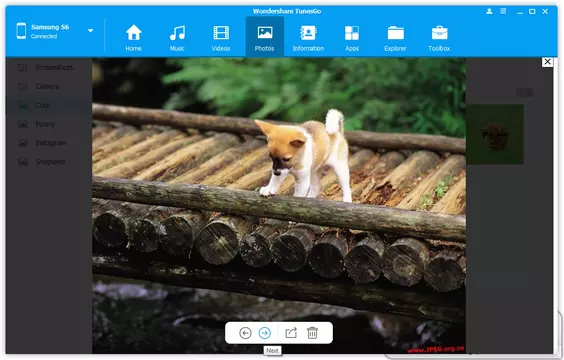Go to previous photo arrow

click(x=245, y=333)
